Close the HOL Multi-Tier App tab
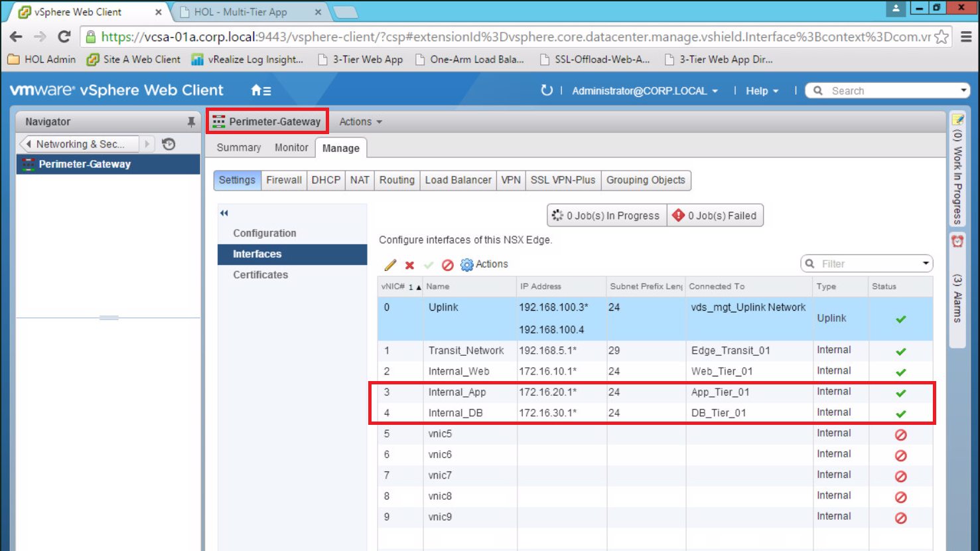This screenshot has width=980, height=551. pyautogui.click(x=318, y=12)
